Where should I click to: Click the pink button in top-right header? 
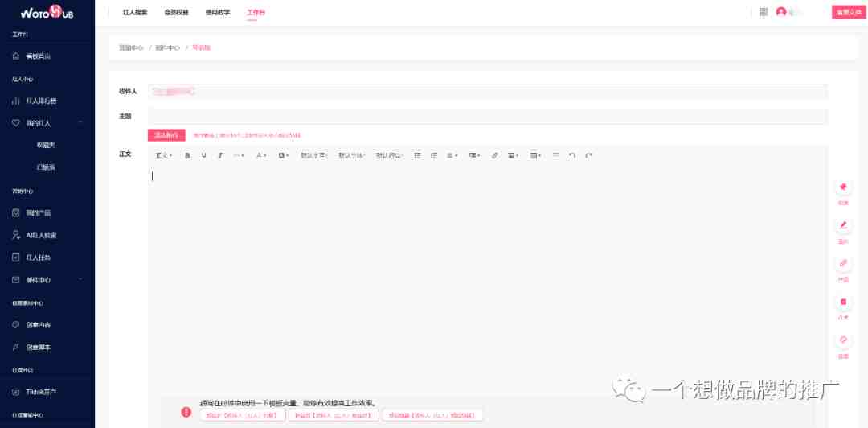coord(849,11)
